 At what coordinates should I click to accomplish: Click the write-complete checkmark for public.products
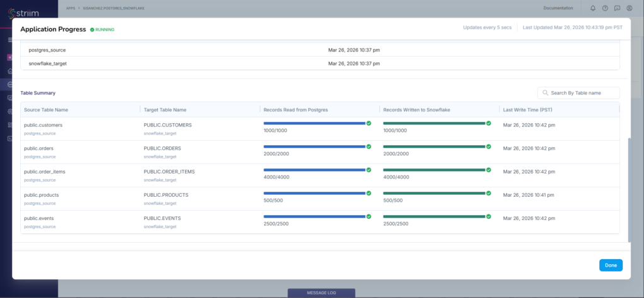pyautogui.click(x=489, y=194)
